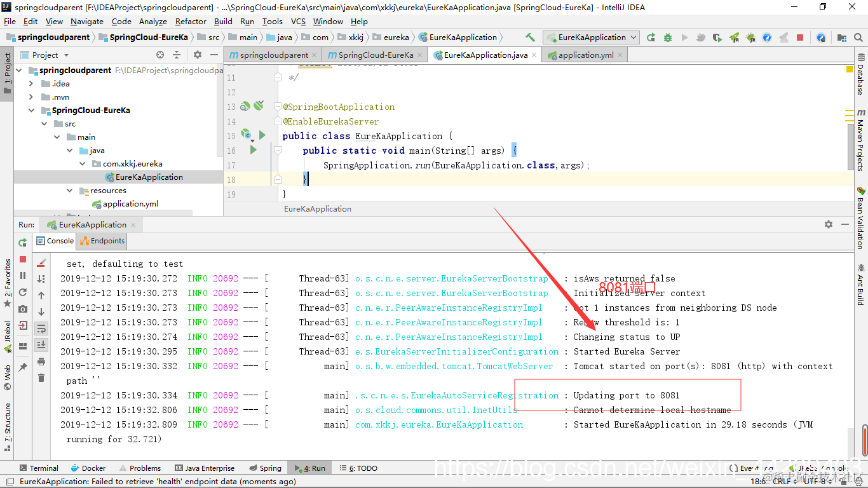Collapse the resources folder
868x488 pixels.
[69, 190]
